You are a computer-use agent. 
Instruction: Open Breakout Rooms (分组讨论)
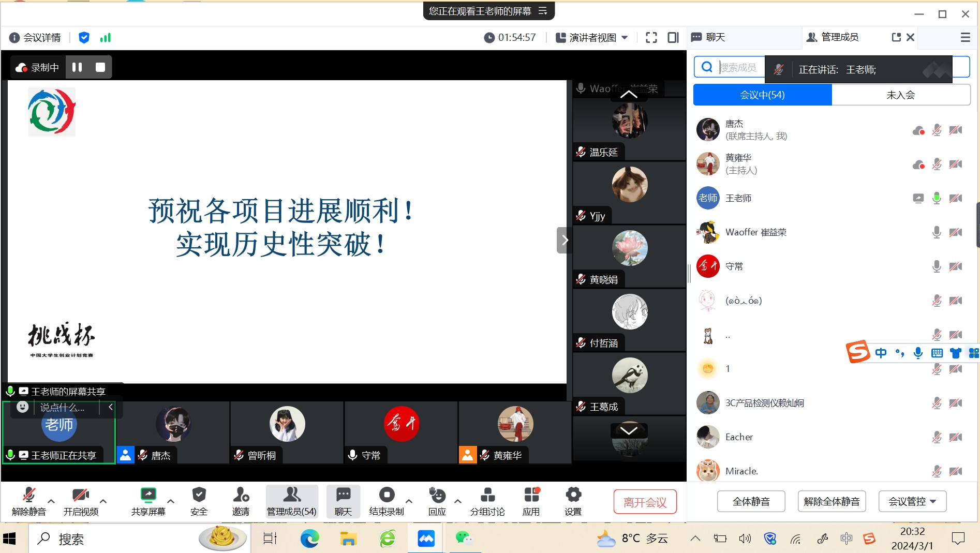[x=487, y=496]
